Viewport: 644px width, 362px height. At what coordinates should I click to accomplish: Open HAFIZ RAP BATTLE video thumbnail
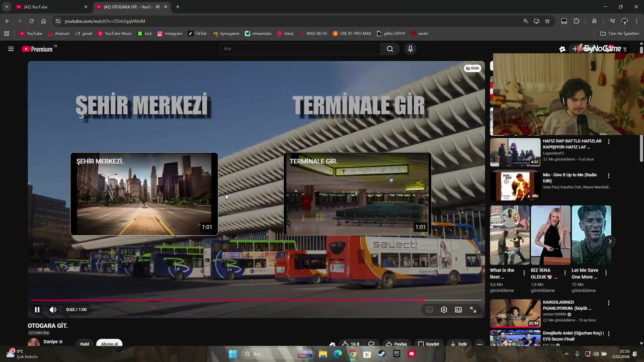[515, 152]
